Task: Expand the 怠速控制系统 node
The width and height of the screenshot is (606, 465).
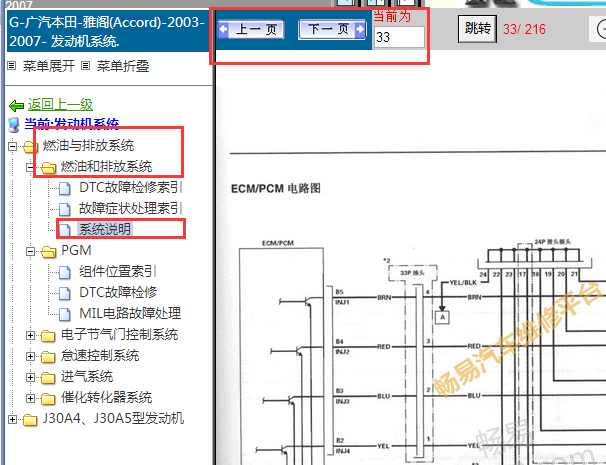Action: [x=31, y=356]
